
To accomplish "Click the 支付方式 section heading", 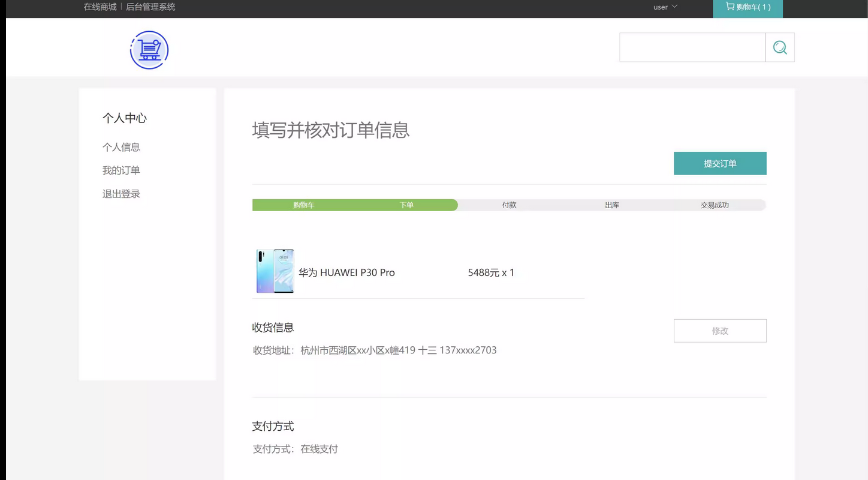I will [x=273, y=427].
